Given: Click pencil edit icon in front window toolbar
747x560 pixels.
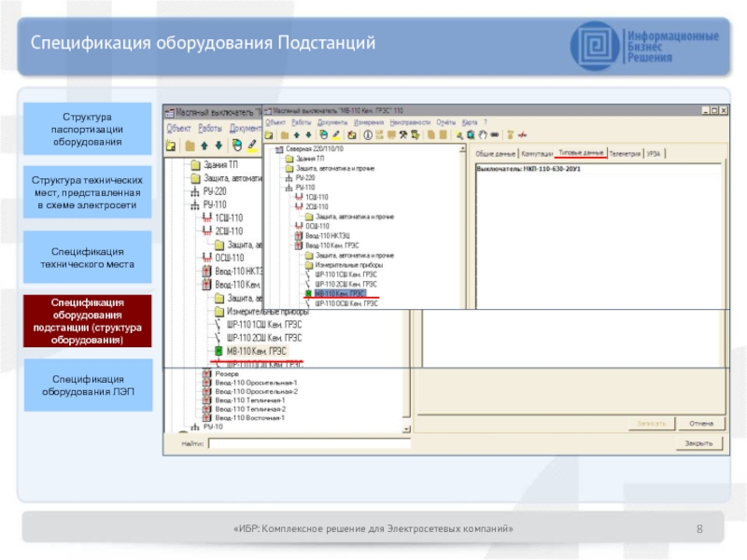Looking at the screenshot, I should click(x=336, y=135).
